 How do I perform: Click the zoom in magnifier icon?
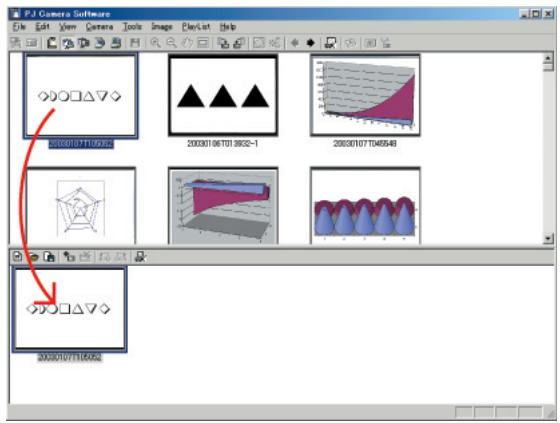pos(155,43)
